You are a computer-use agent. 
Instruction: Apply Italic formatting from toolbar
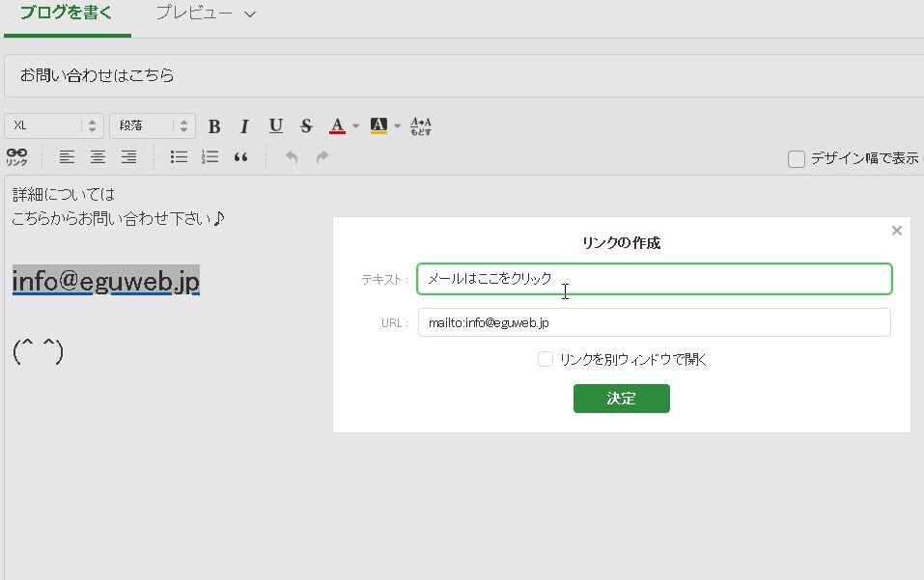pyautogui.click(x=244, y=126)
